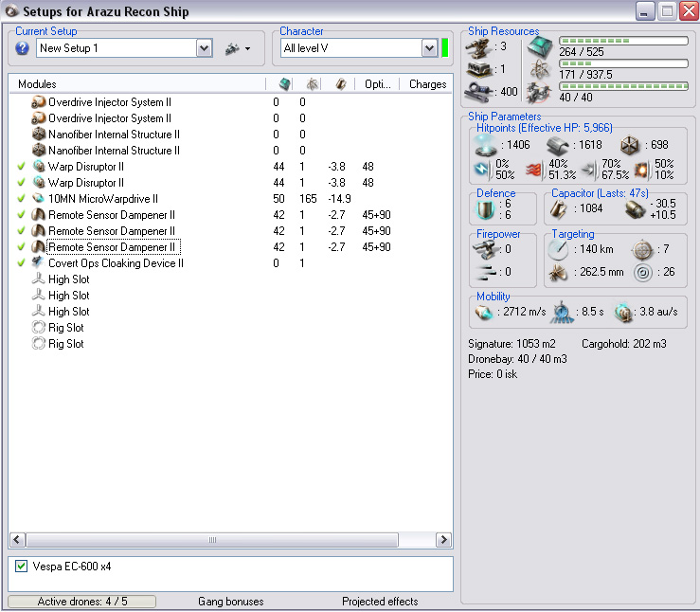Click the CPU resource icon beside 264 / 525
Image resolution: width=700 pixels, height=612 pixels.
(540, 47)
